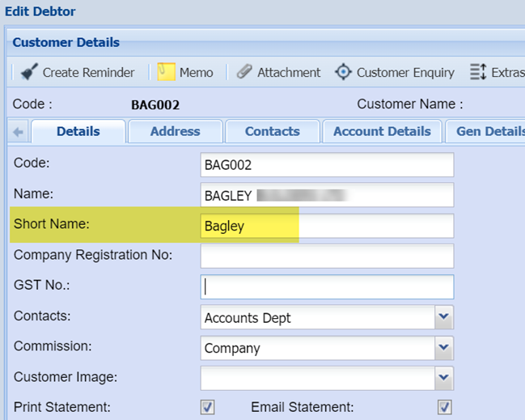
Task: Open the Commission dropdown arrow
Action: point(443,348)
